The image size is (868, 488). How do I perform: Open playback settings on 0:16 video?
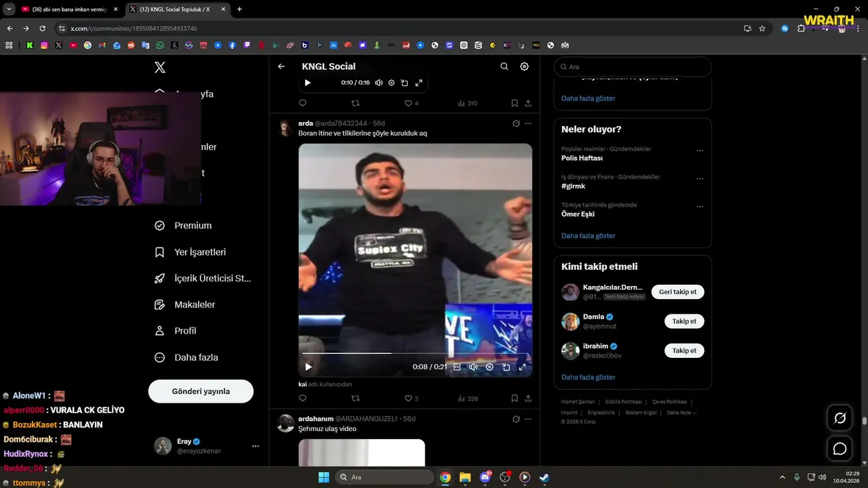(391, 83)
